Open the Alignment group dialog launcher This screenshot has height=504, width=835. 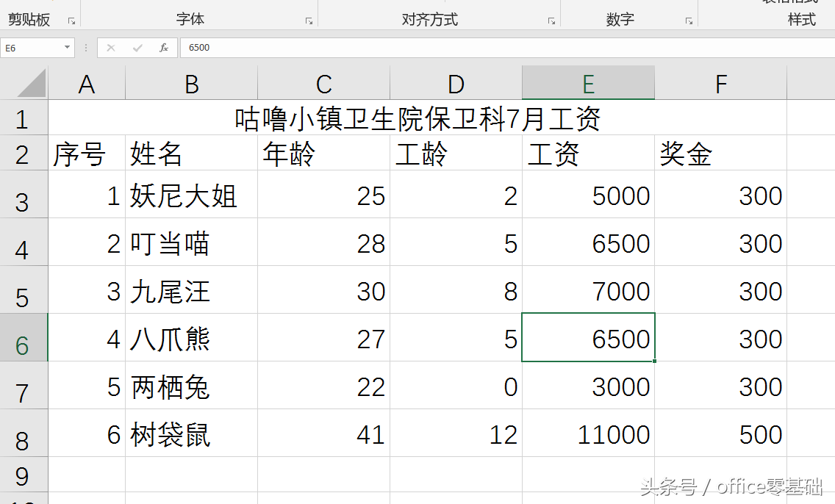pyautogui.click(x=551, y=21)
